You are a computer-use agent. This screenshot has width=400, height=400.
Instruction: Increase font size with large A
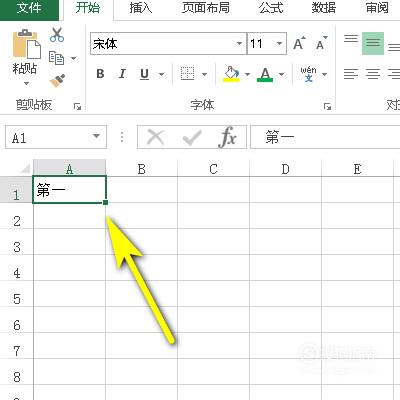pyautogui.click(x=299, y=43)
